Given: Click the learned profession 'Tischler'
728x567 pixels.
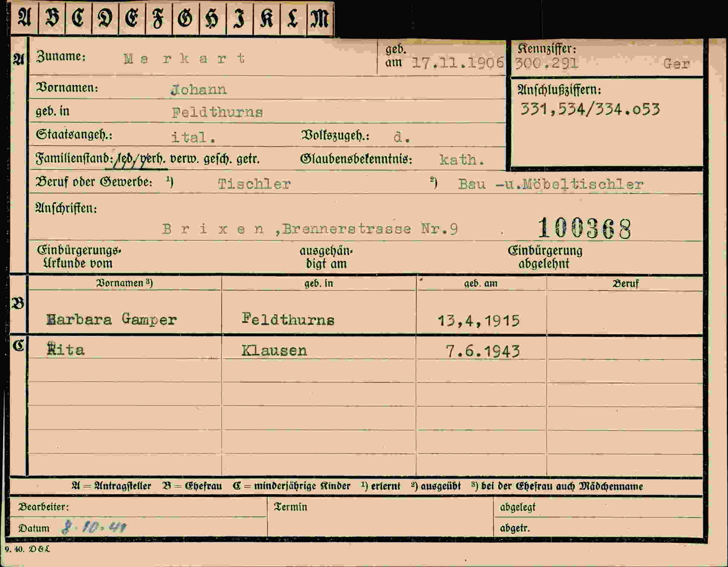Looking at the screenshot, I should click(x=254, y=184).
